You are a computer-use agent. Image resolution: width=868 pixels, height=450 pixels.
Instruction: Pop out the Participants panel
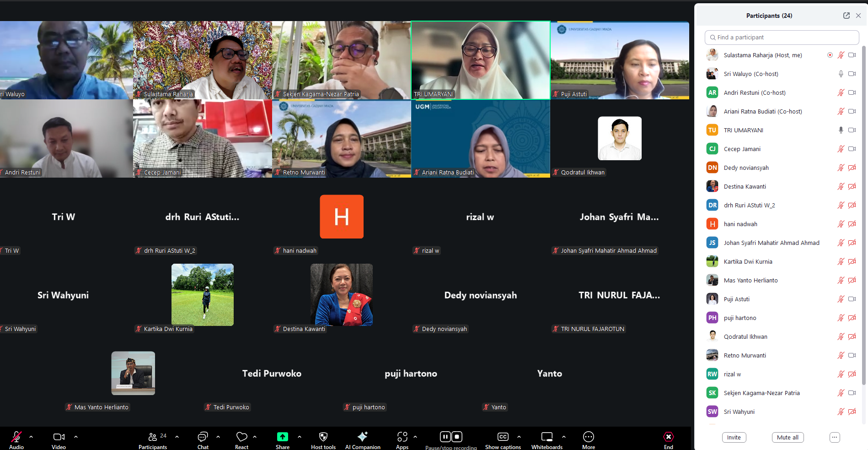[x=846, y=16]
